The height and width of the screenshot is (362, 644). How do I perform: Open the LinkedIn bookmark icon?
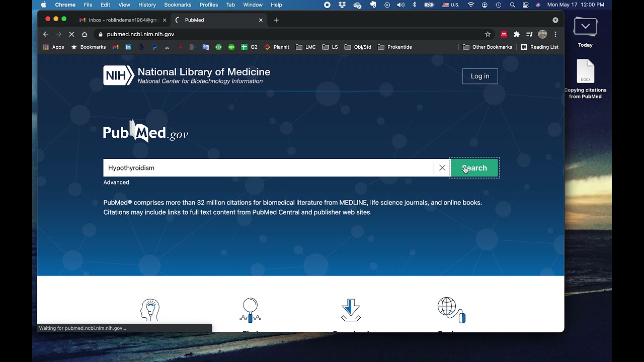click(128, 47)
